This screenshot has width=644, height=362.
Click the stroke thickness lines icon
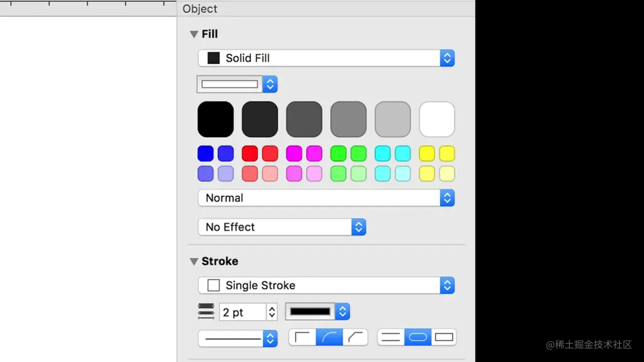pyautogui.click(x=206, y=312)
